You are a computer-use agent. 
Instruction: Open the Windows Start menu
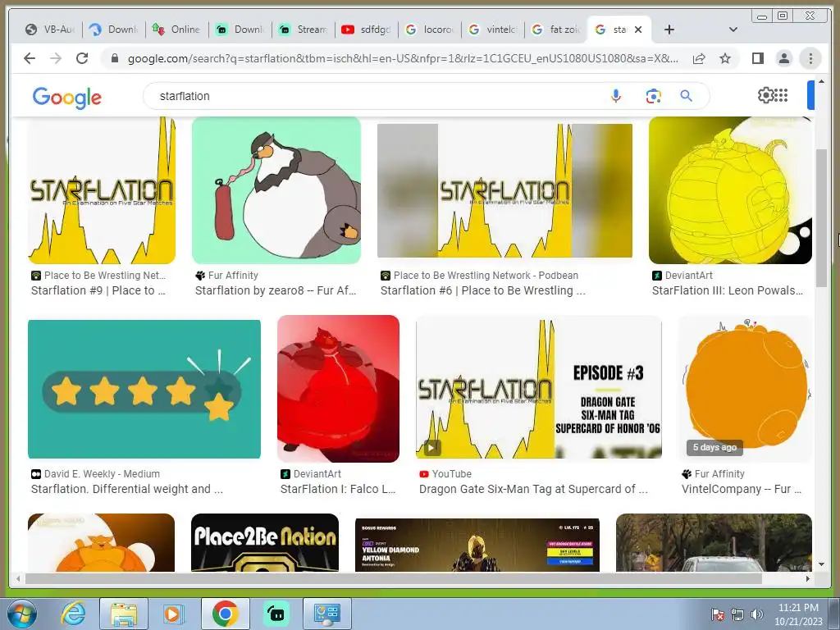click(22, 614)
